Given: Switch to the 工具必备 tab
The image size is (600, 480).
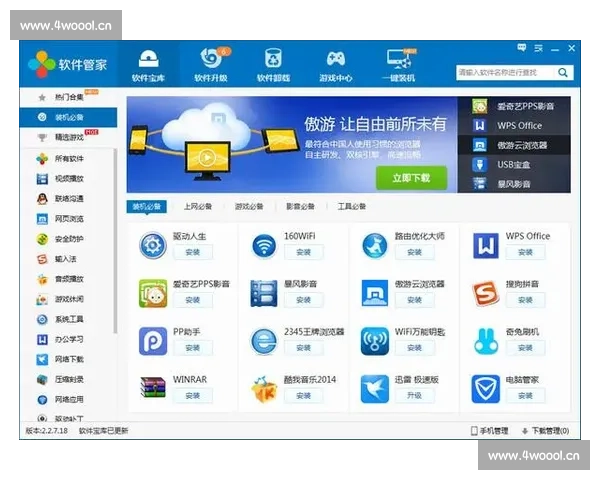Looking at the screenshot, I should 352,207.
